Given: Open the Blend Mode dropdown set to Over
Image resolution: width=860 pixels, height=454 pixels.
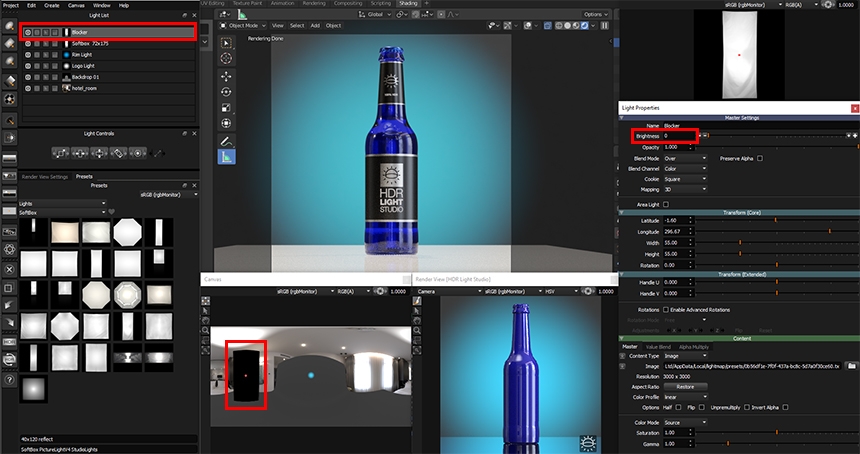Looking at the screenshot, I should pyautogui.click(x=685, y=158).
